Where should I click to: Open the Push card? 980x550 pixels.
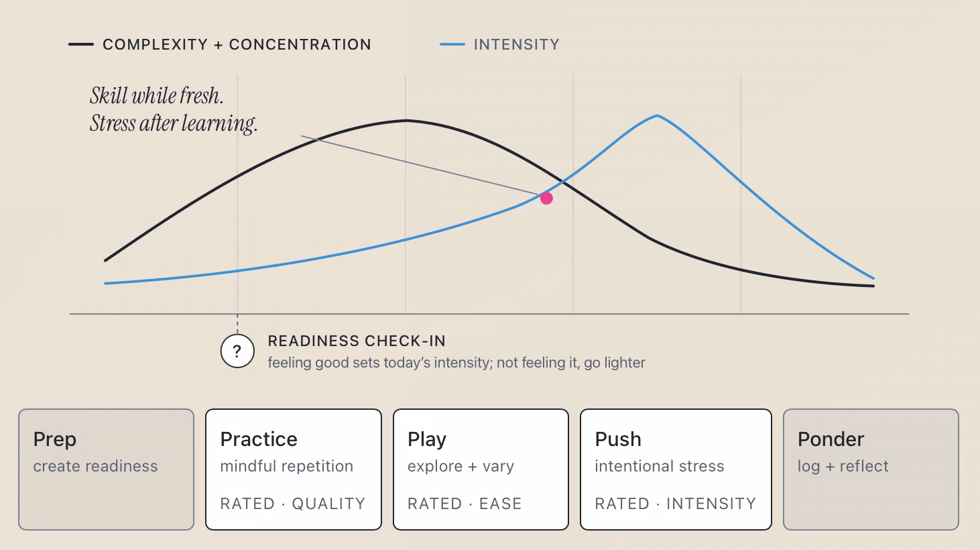click(676, 470)
